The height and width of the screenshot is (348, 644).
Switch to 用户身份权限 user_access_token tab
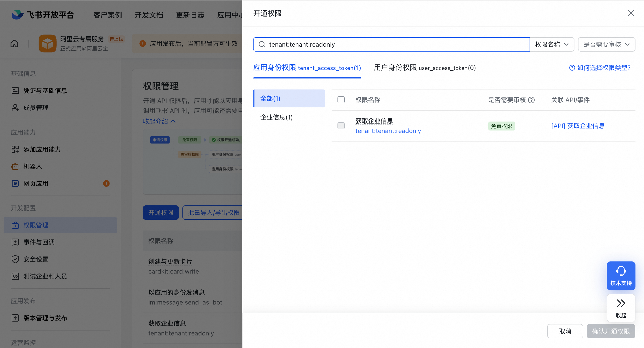[x=425, y=68]
